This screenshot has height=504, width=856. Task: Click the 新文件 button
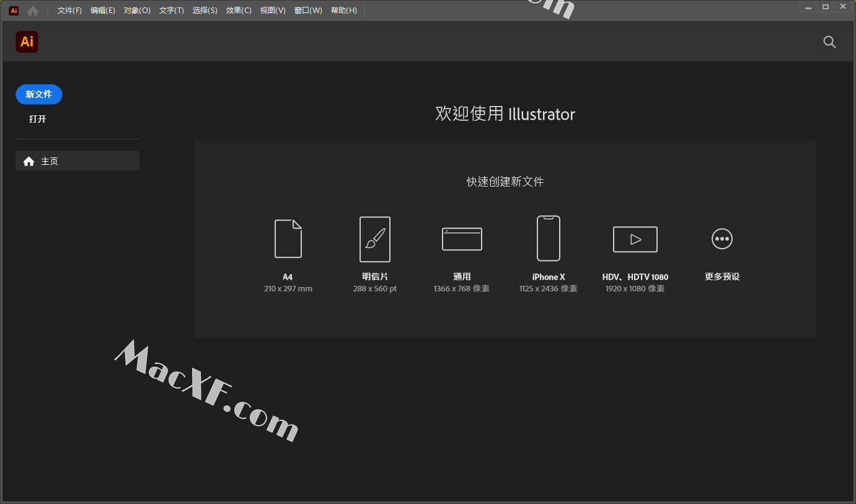click(39, 94)
